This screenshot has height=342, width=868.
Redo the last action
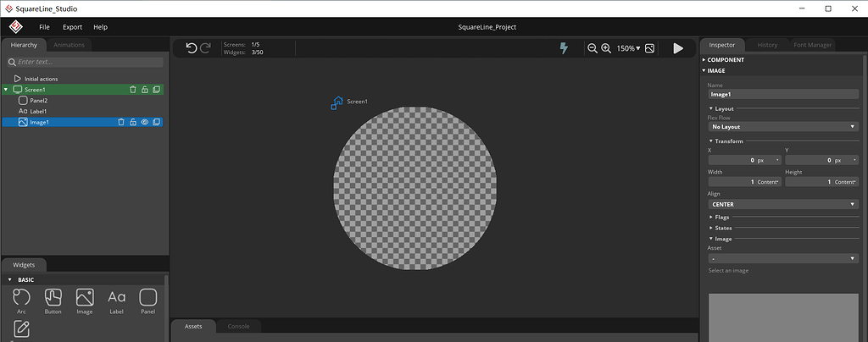pyautogui.click(x=205, y=48)
